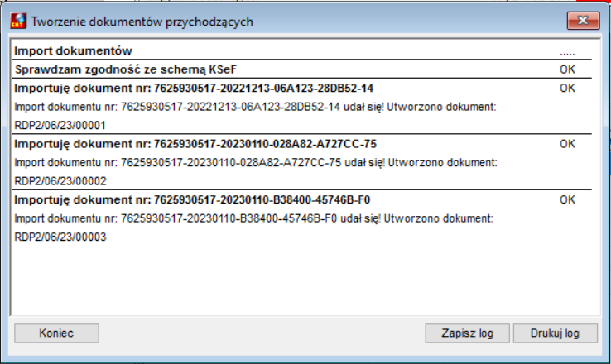Viewport: 611px width, 364px height.
Task: Select the 'Import dokumentów' header row
Action: point(302,50)
